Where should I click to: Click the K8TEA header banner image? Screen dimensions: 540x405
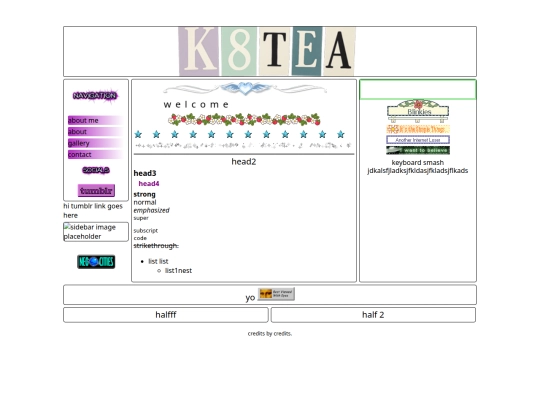pos(267,51)
